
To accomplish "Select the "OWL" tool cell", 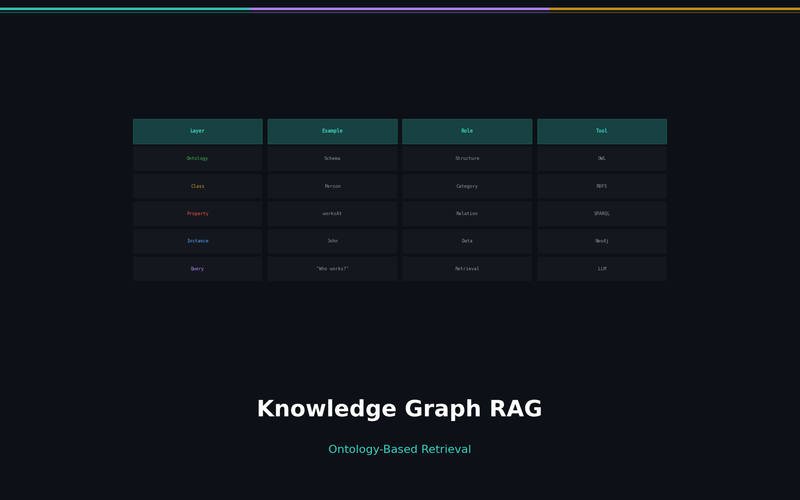I will pyautogui.click(x=602, y=159).
